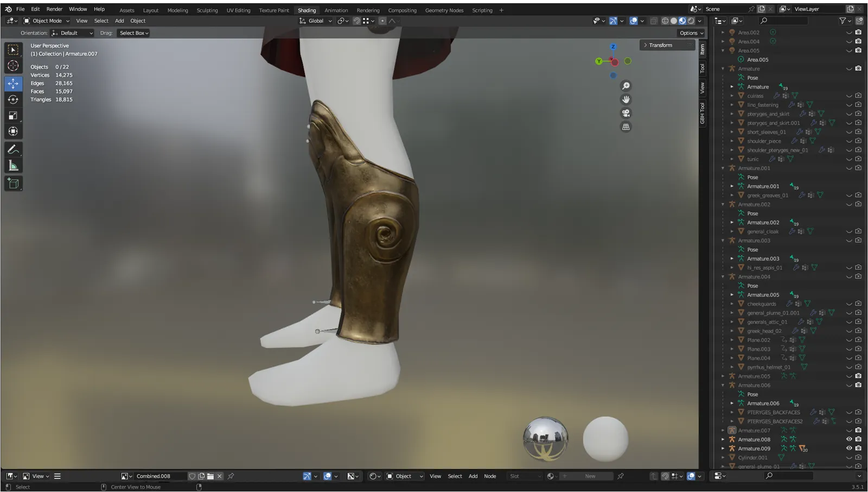The width and height of the screenshot is (868, 492).
Task: Toggle proportional editing in header
Action: coord(382,21)
